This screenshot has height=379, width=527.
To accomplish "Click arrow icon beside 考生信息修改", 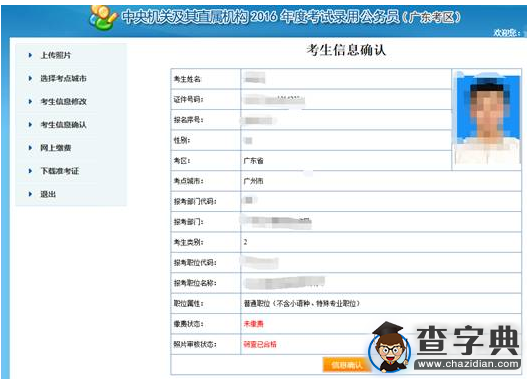I will click(30, 101).
